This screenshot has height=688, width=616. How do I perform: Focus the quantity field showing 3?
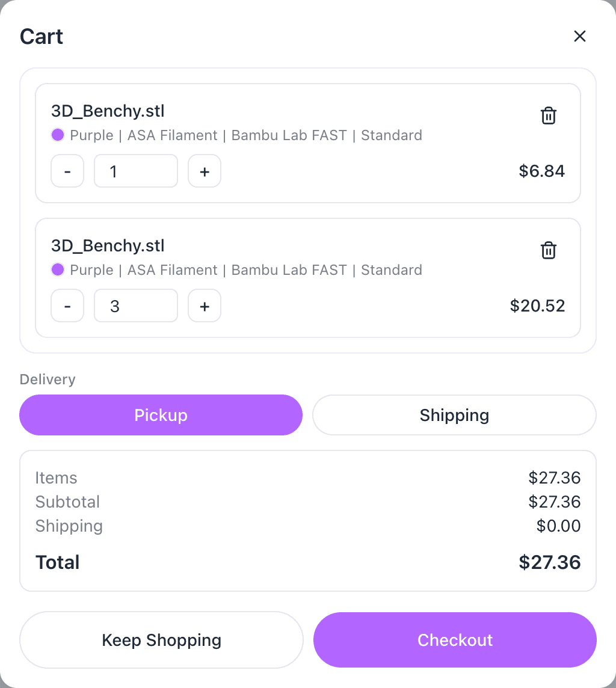pos(136,306)
